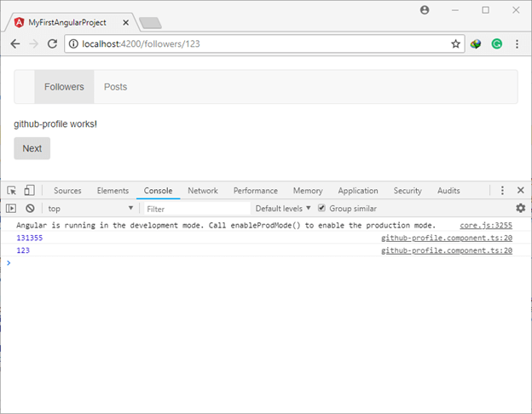
Task: Activate the DevTools inspect element tool
Action: (12, 191)
